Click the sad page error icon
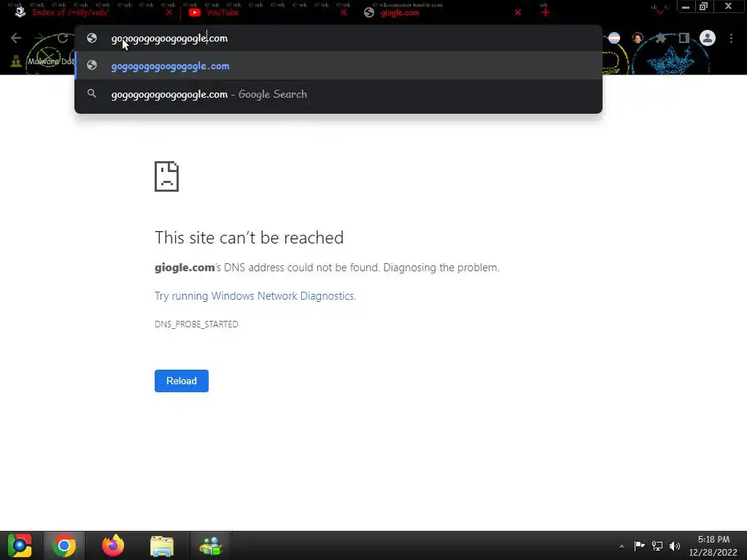Image resolution: width=747 pixels, height=560 pixels. pyautogui.click(x=167, y=176)
